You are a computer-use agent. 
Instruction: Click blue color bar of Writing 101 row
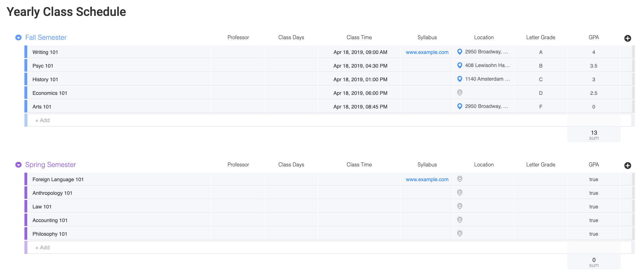(x=26, y=52)
